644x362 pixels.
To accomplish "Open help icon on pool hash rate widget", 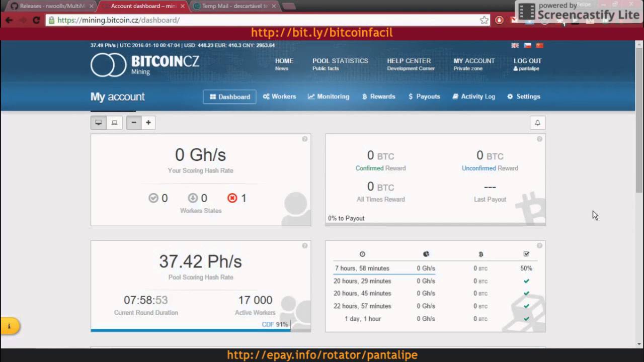I will click(x=304, y=246).
